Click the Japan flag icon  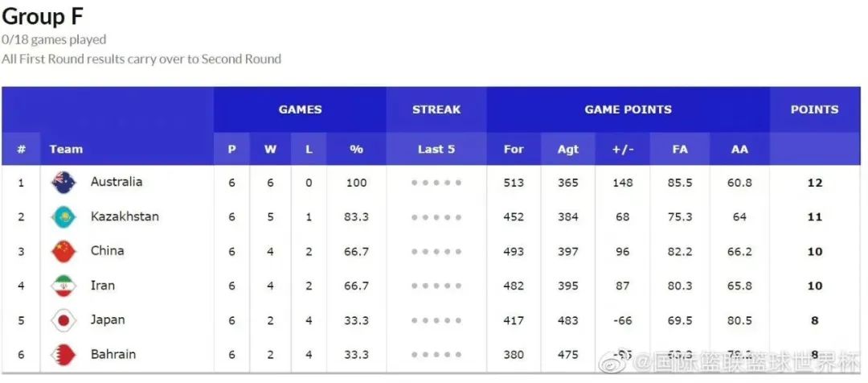pos(63,320)
